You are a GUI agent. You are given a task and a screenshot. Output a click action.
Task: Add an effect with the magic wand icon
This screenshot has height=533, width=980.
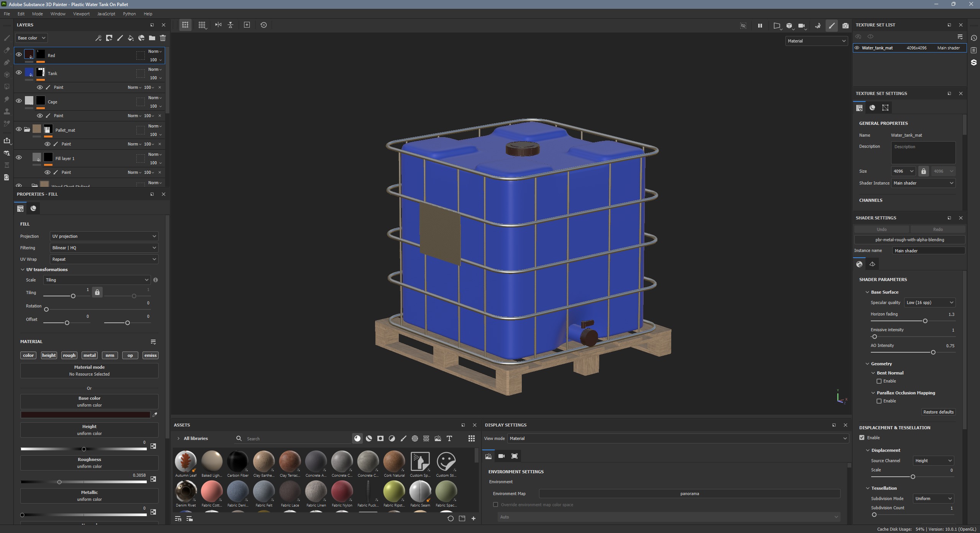click(98, 38)
